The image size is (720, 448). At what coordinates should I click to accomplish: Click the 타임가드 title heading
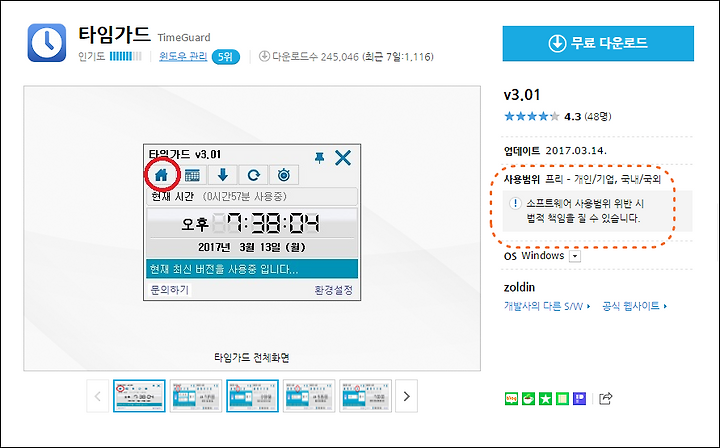[114, 34]
